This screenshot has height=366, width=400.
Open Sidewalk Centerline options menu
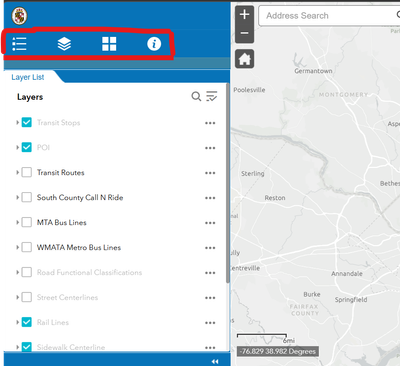pos(210,348)
